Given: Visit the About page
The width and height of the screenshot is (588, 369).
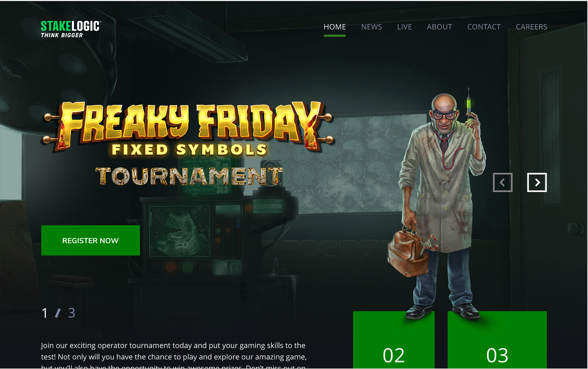Looking at the screenshot, I should tap(439, 27).
